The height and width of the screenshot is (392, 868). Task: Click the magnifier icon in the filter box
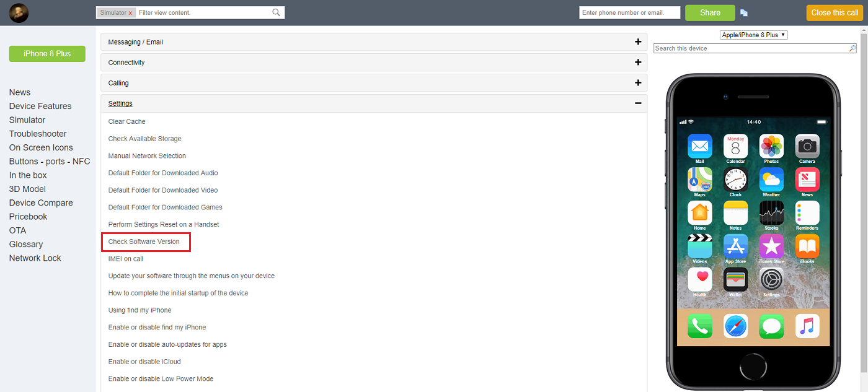click(x=277, y=12)
